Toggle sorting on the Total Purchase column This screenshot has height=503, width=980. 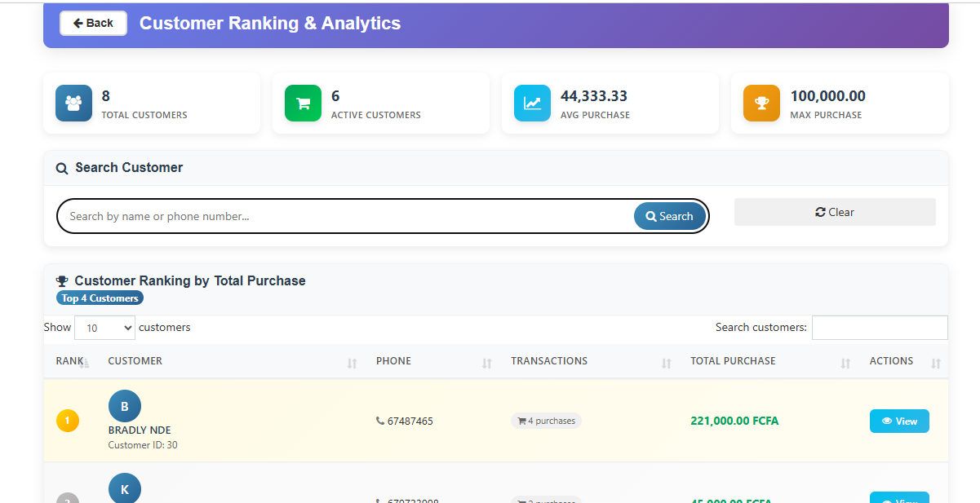[845, 361]
